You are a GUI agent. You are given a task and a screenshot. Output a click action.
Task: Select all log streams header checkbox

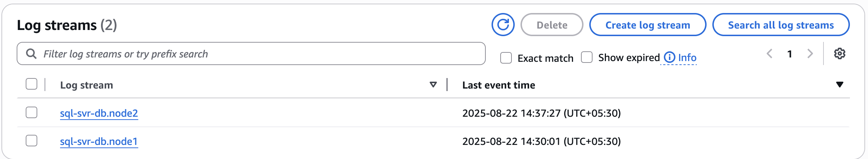31,84
